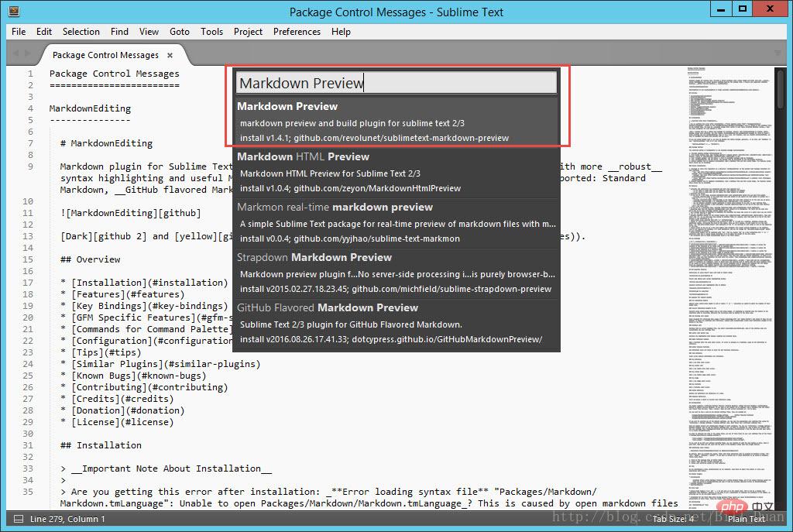Open the Plain Text syntax selector
This screenshot has width=793, height=532.
[x=746, y=519]
